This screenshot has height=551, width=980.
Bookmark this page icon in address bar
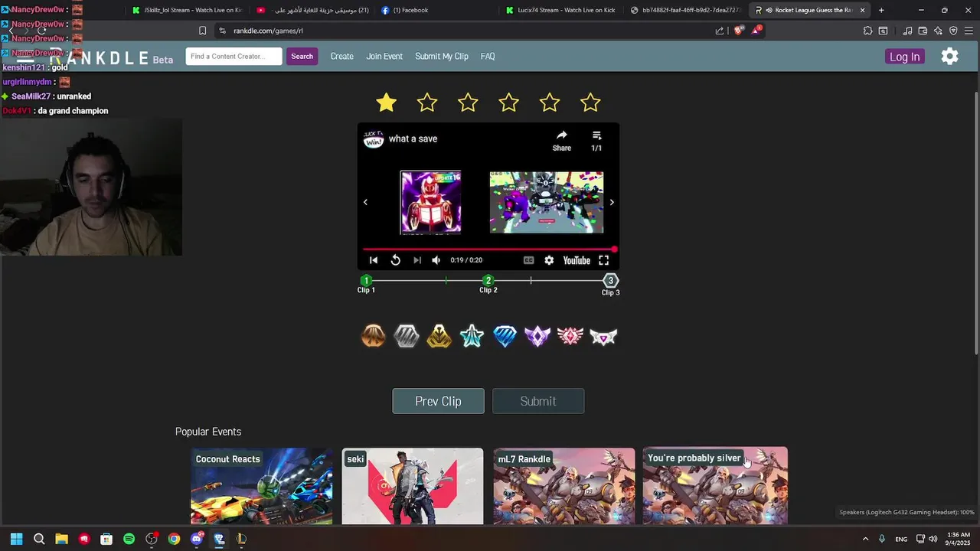coord(202,31)
